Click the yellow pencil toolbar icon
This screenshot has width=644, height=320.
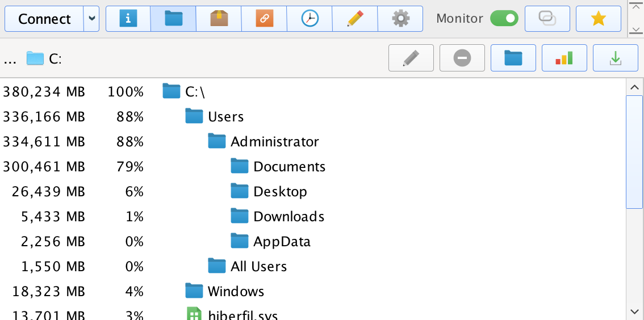point(355,19)
